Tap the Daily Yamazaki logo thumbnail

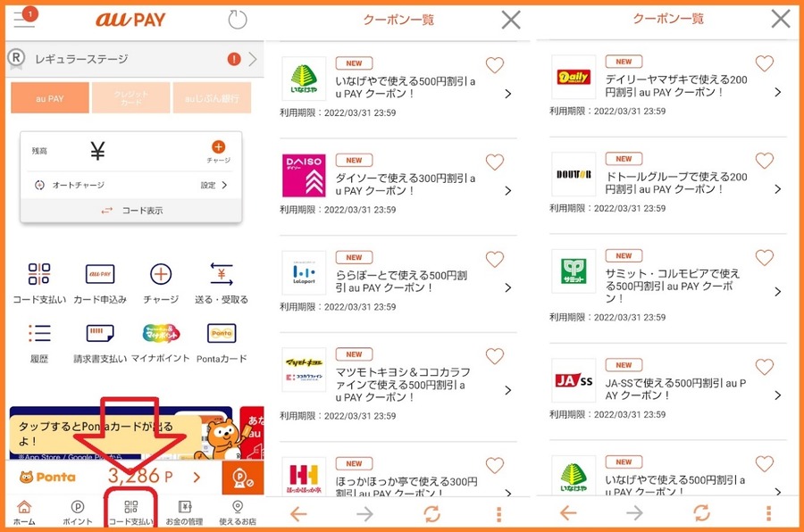point(574,77)
